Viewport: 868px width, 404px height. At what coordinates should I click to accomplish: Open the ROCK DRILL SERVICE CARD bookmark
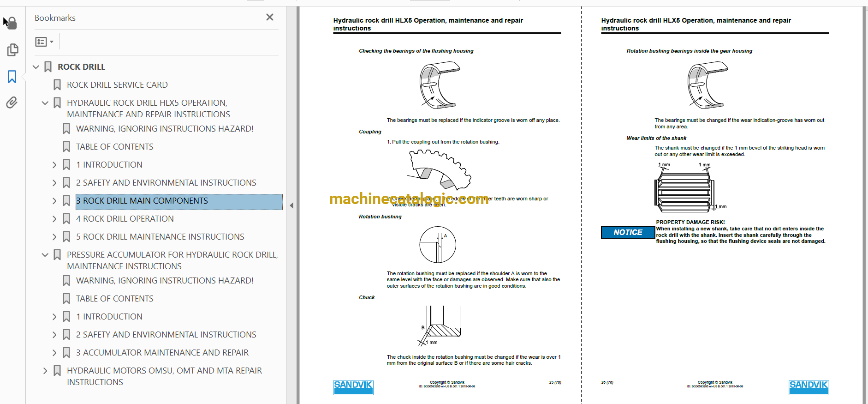coord(117,85)
